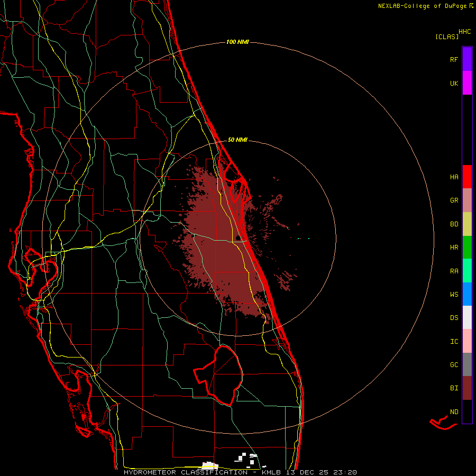Click the IC legend label

[x=454, y=342]
